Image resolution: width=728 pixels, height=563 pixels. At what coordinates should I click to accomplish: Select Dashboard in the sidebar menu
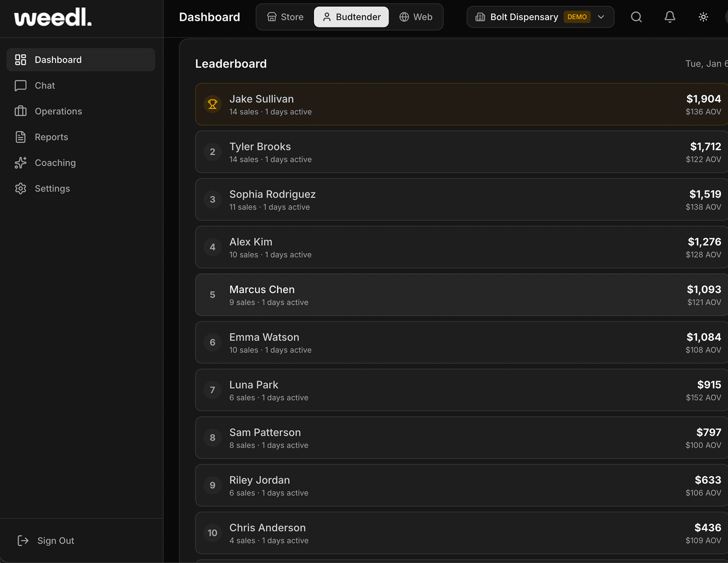tap(58, 60)
